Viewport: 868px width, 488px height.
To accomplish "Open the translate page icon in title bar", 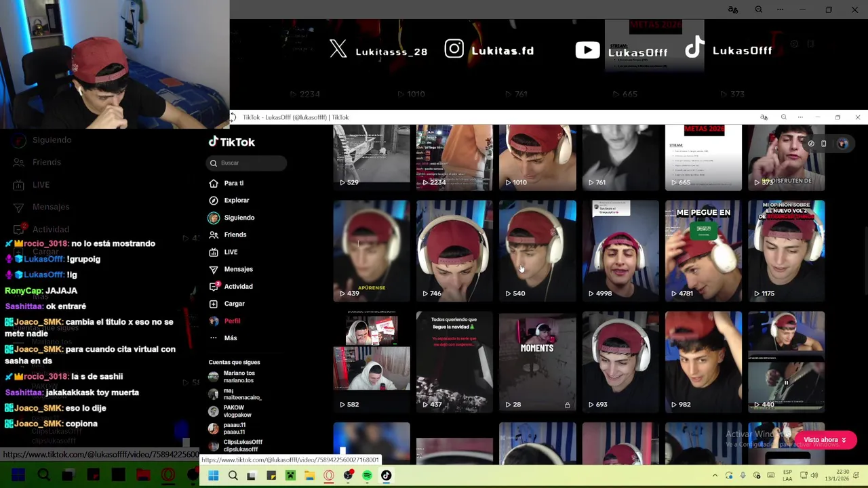I will coord(764,117).
